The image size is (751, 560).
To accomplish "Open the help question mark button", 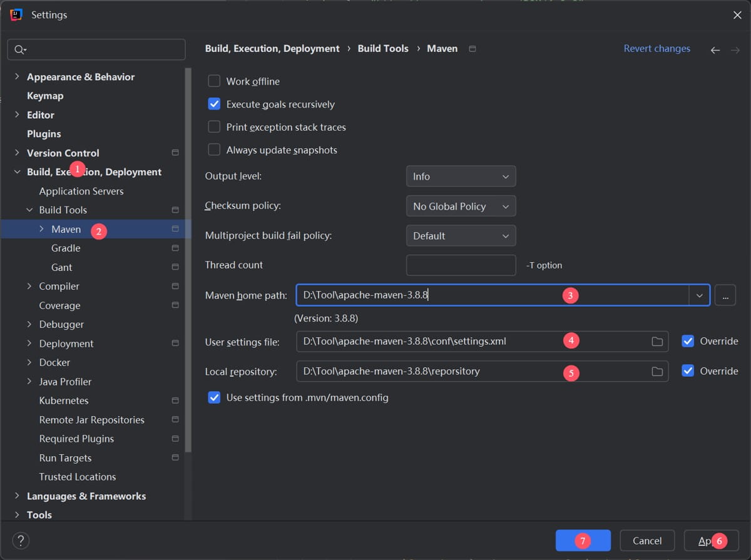I will pos(21,541).
